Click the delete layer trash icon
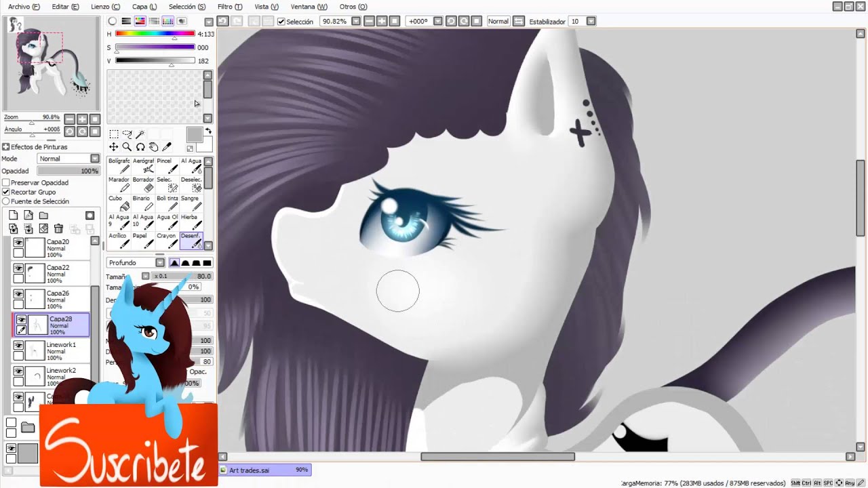Viewport: 868px width, 488px height. [58, 229]
